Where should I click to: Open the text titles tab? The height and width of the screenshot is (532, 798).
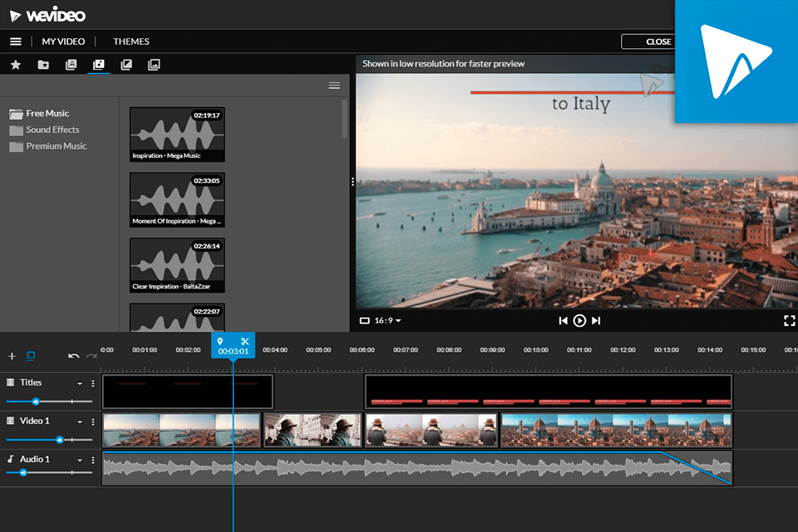point(71,65)
